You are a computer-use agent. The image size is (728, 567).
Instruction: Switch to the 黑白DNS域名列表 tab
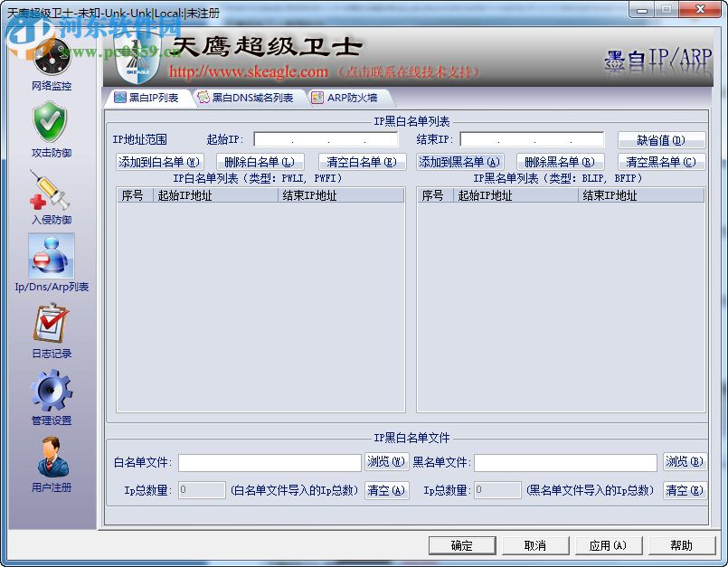[252, 97]
